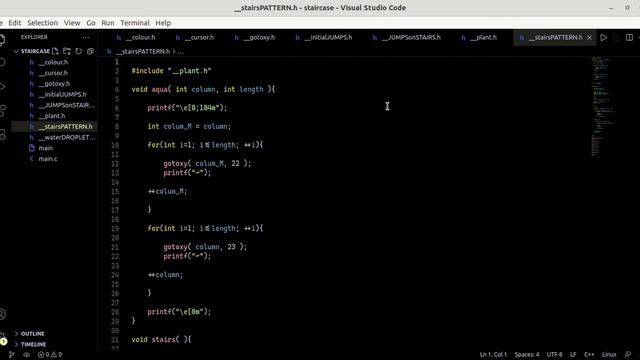Screen dimensions: 640x360
Task: Expand the TIMELINE section
Action: [x=30, y=344]
